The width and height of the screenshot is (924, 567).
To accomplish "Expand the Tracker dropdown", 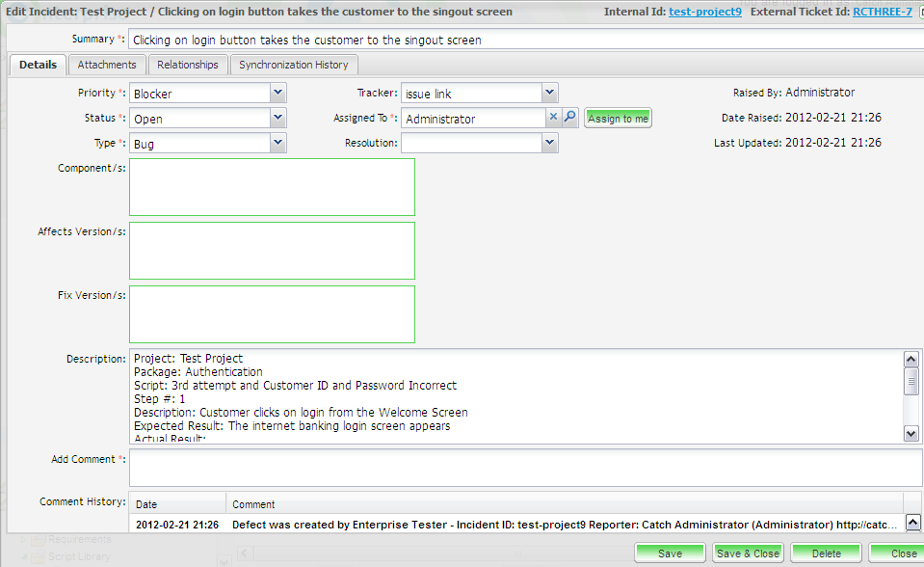I will pyautogui.click(x=549, y=94).
